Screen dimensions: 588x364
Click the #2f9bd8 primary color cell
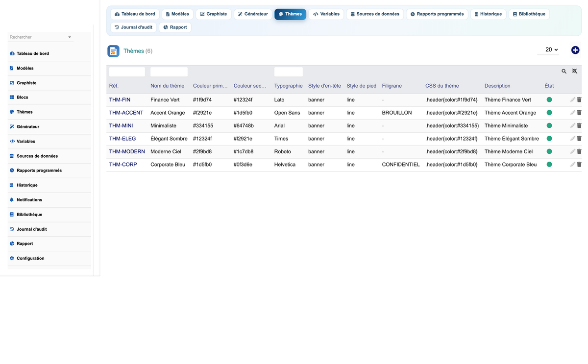point(202,152)
